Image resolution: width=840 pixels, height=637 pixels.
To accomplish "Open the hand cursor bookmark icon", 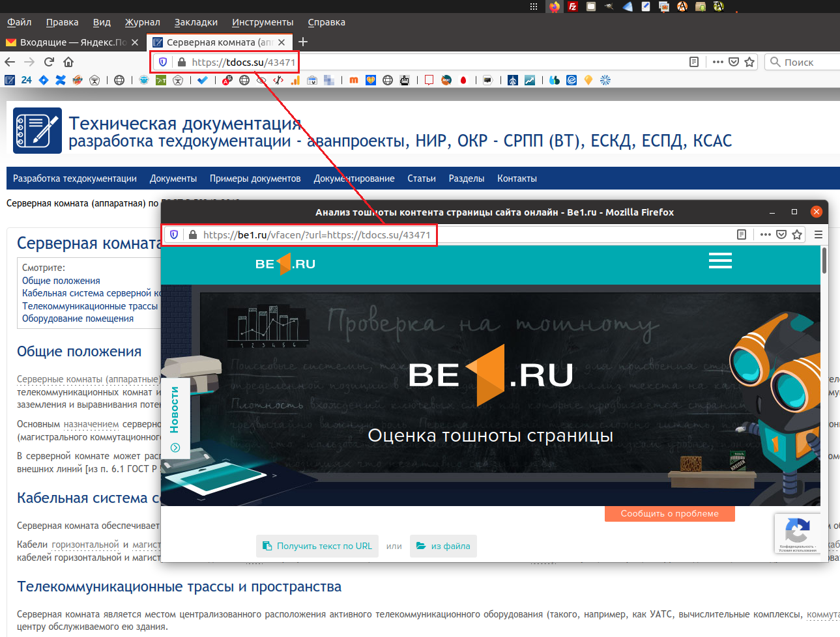I will [405, 80].
